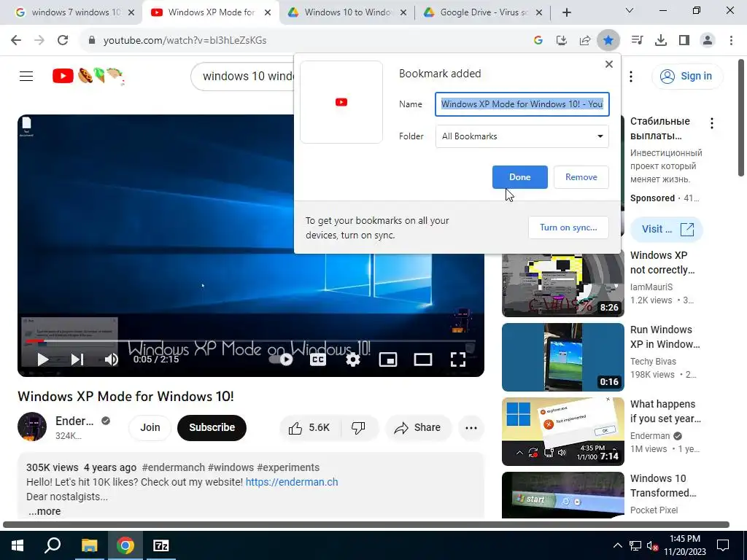The height and width of the screenshot is (560, 747).
Task: Open the Chrome profile avatar
Action: pyautogui.click(x=708, y=41)
